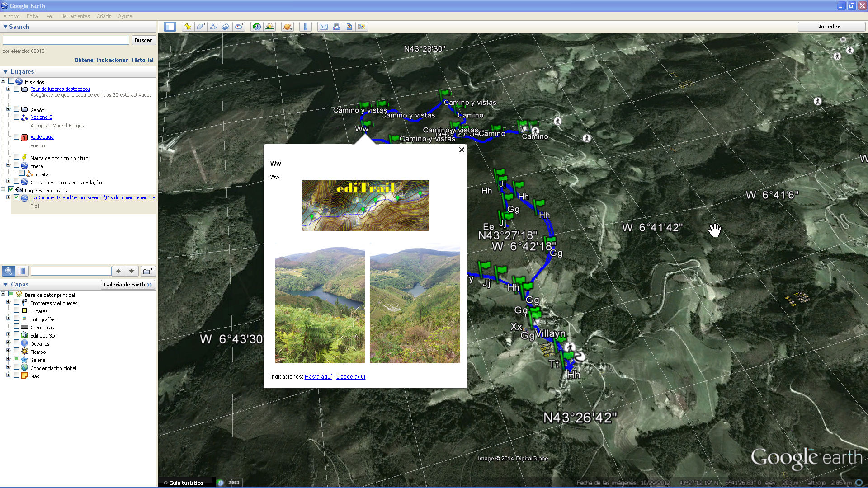The width and height of the screenshot is (868, 488).
Task: Open the ruler measurement tool
Action: [x=306, y=27]
